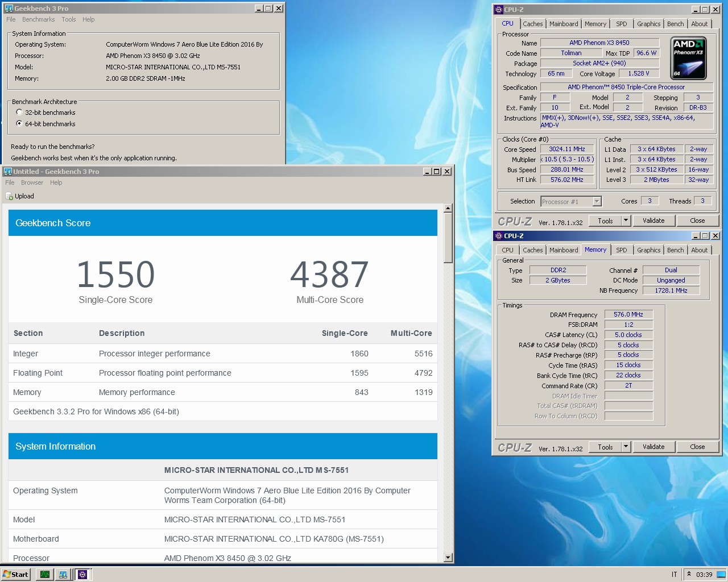The image size is (728, 582).
Task: Open Help menu in Untitled results window
Action: (56, 182)
